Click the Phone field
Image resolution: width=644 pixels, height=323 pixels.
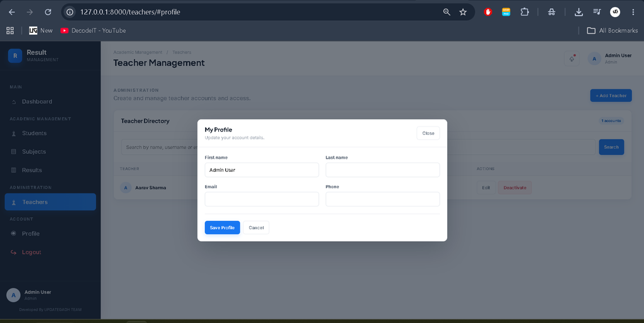click(382, 200)
